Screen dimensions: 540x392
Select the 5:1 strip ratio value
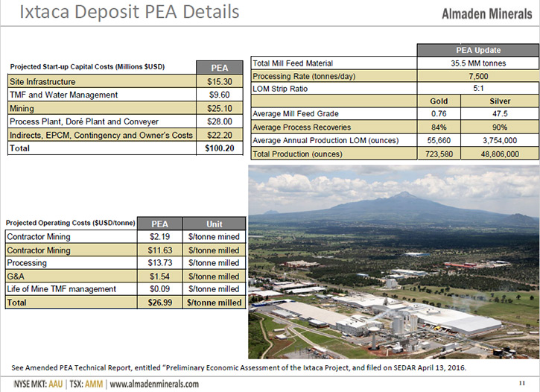point(478,89)
